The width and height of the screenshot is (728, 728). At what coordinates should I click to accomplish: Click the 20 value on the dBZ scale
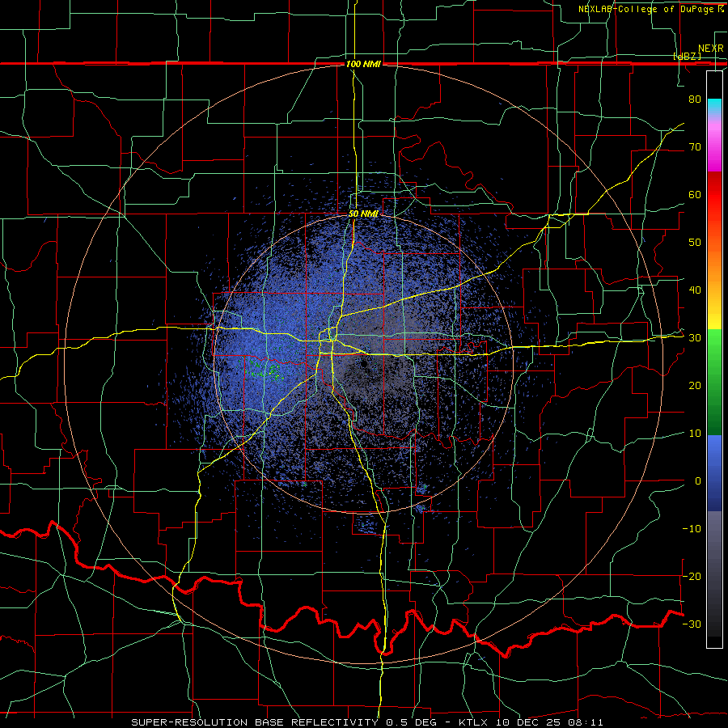695,386
